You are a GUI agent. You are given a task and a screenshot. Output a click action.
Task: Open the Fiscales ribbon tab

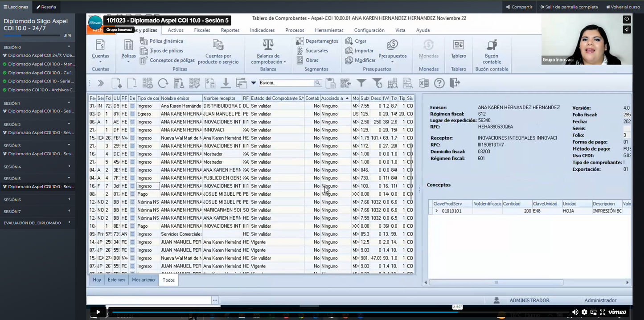pos(202,30)
